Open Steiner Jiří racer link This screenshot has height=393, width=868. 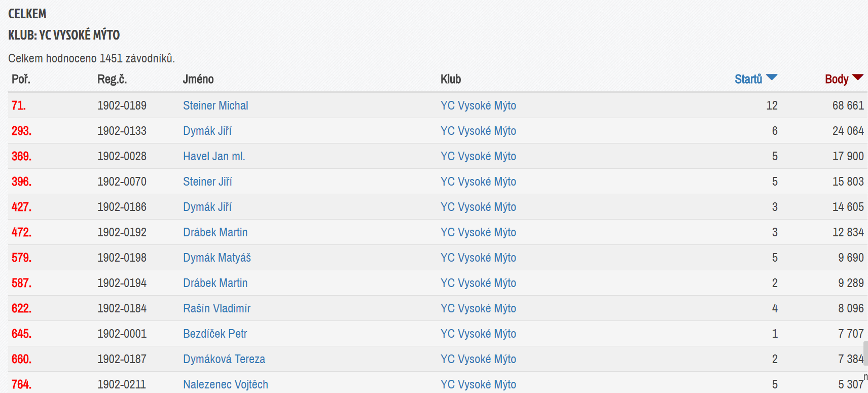pyautogui.click(x=207, y=182)
